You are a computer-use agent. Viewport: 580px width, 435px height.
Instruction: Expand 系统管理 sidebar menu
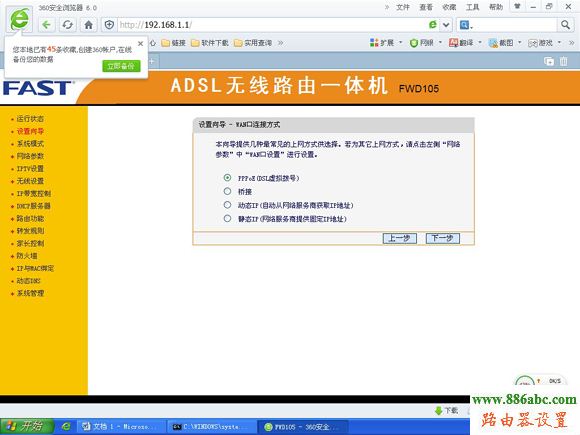pos(30,293)
